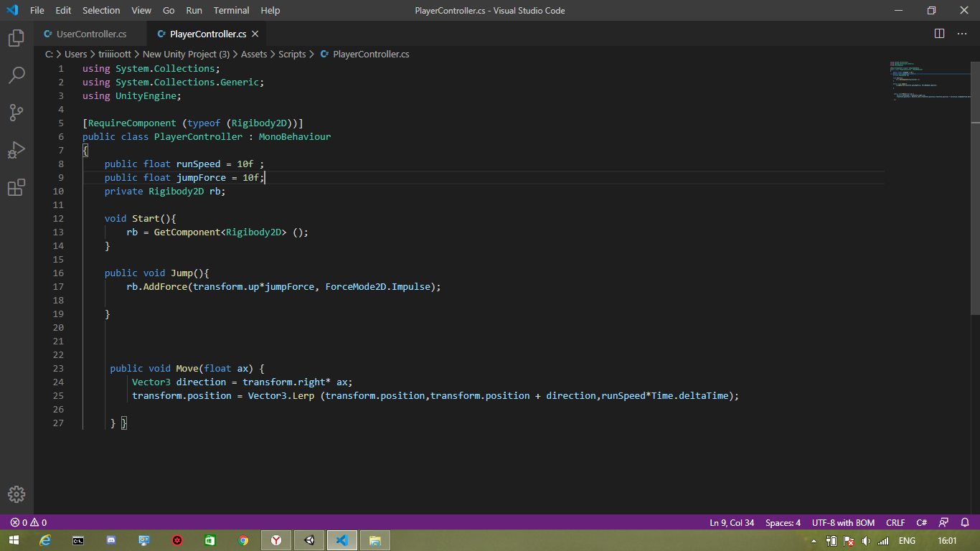The image size is (980, 551).
Task: Change encoding via UTF-8 with BOM
Action: [843, 523]
